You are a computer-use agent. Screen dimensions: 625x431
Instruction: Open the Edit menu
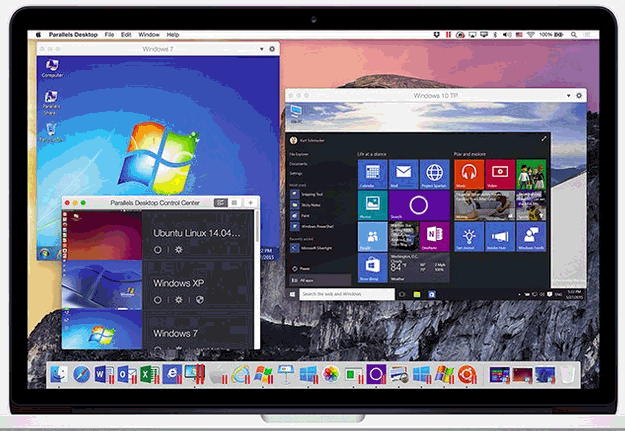point(126,35)
